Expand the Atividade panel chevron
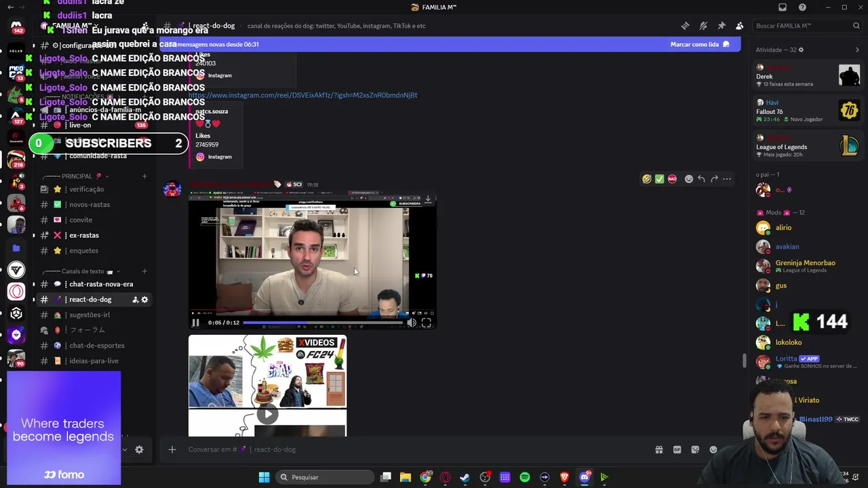868x488 pixels. (857, 49)
